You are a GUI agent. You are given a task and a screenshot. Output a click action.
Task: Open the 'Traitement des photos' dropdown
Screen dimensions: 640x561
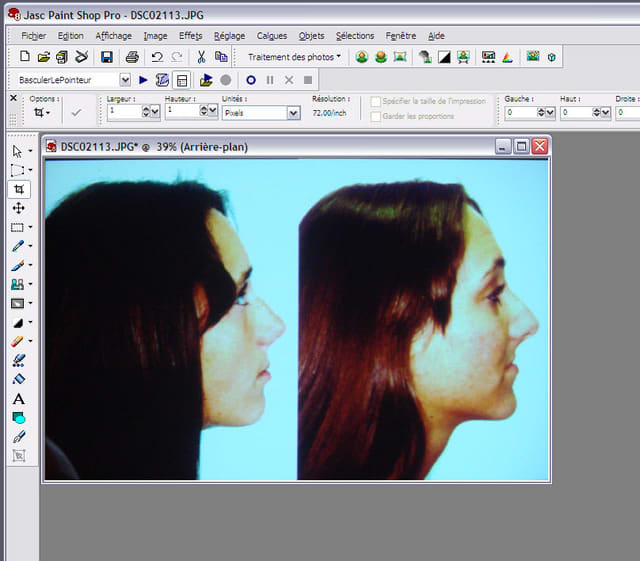(294, 57)
